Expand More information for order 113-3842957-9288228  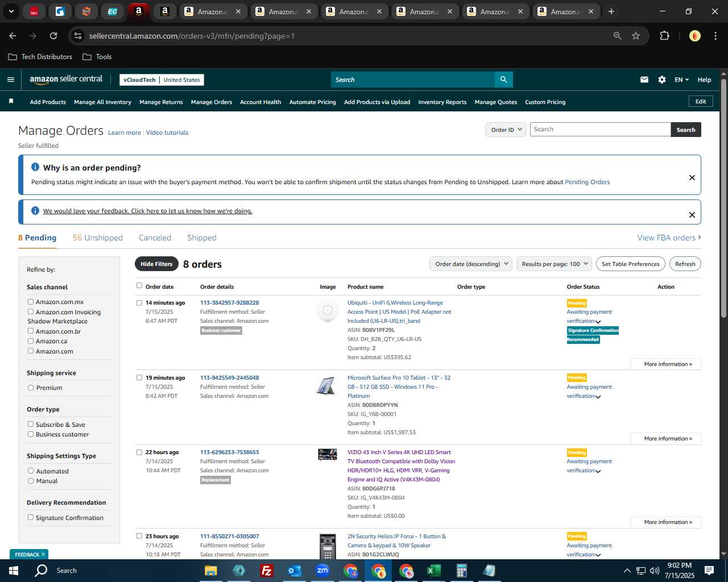pos(665,364)
